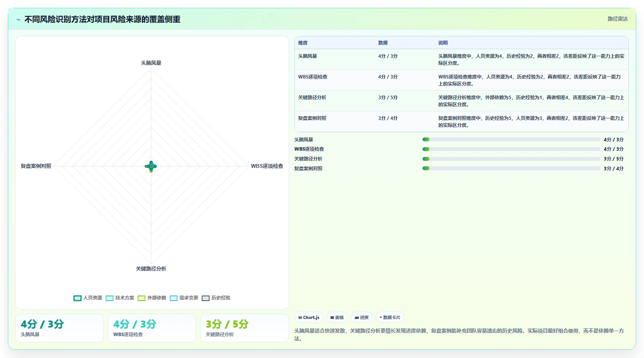Viewport: 644px width, 358px height.
Task: Click the 说明 column header
Action: tap(443, 43)
